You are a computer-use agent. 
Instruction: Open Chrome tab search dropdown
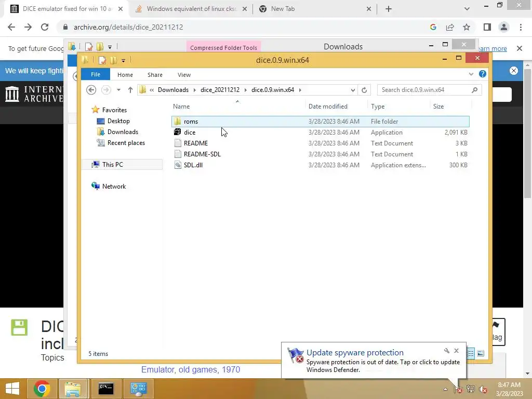pyautogui.click(x=467, y=9)
